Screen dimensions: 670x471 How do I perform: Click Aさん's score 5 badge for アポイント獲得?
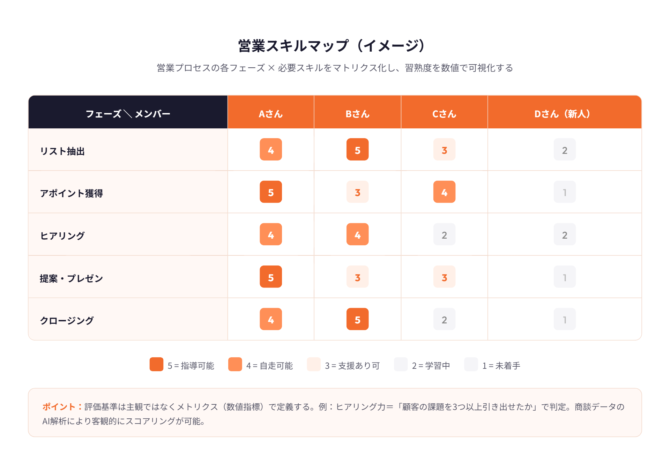coord(270,192)
